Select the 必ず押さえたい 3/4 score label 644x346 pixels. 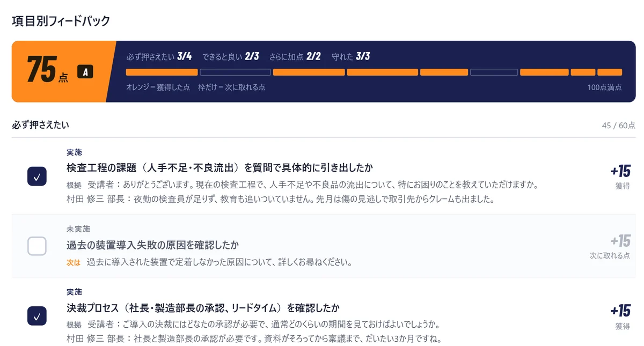[159, 56]
